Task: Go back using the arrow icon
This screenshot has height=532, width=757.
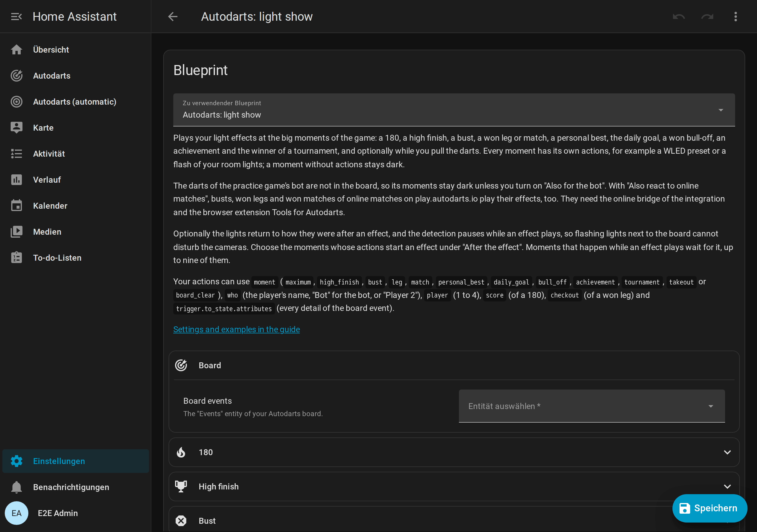Action: click(x=173, y=17)
